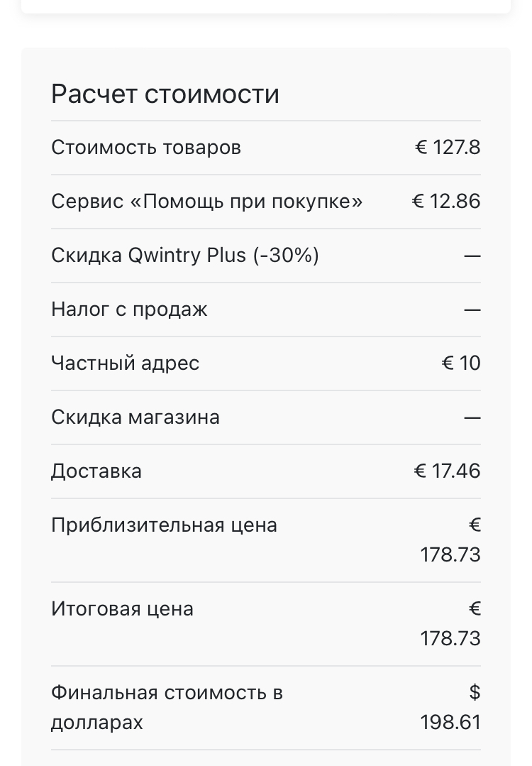
Task: Click the 178.73 approximate price amount
Action: pyautogui.click(x=450, y=555)
